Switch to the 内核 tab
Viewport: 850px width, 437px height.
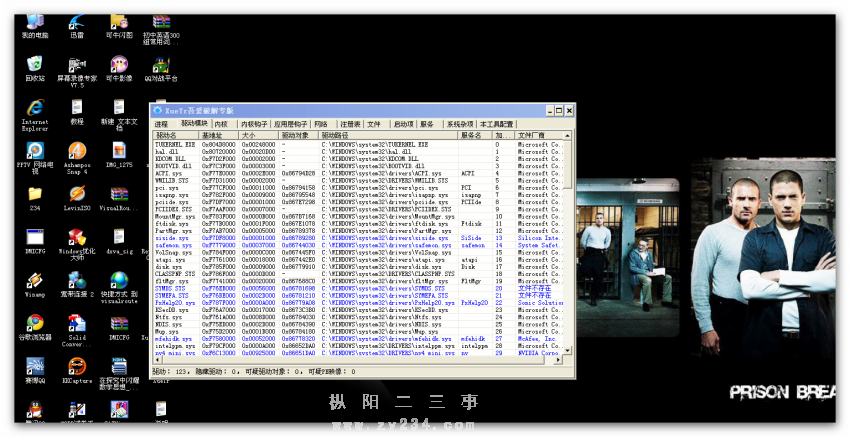click(x=221, y=124)
